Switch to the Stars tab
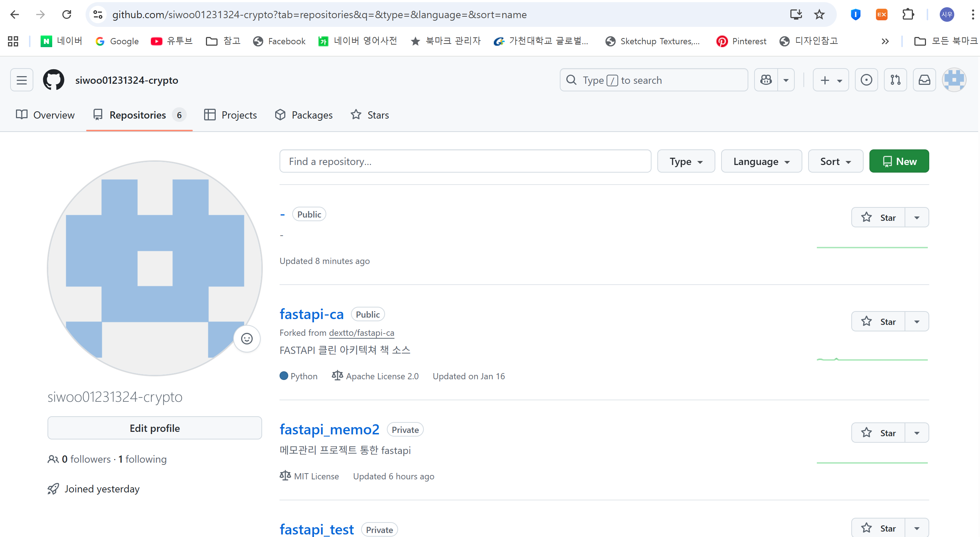The image size is (980, 537). 370,115
